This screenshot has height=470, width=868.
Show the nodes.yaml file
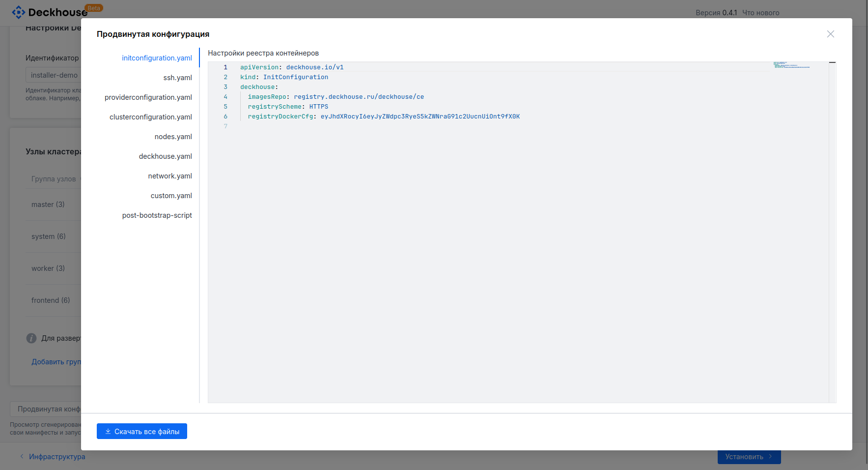pyautogui.click(x=173, y=137)
